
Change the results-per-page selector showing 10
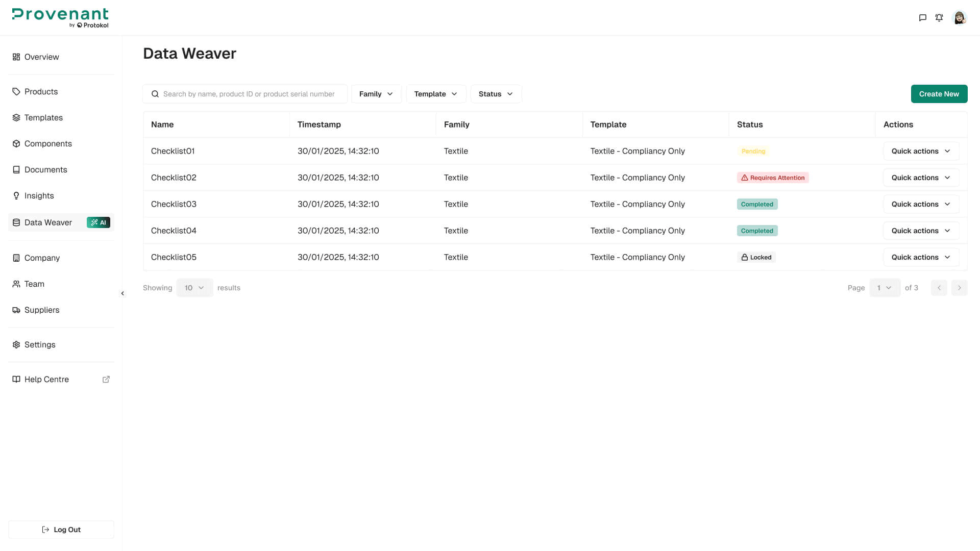[194, 288]
